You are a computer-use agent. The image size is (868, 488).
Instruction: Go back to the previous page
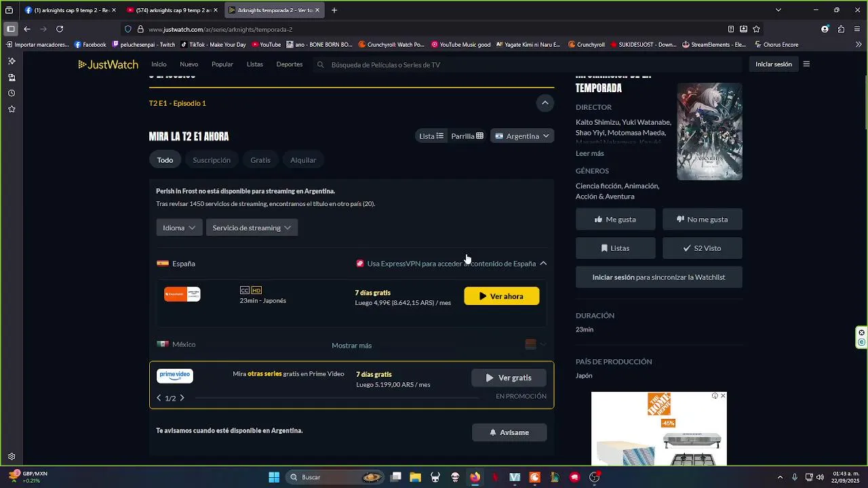coord(27,29)
